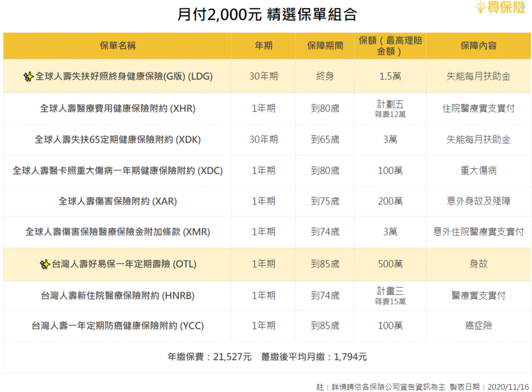
Task: Click 1年期 in the OTL row
Action: (x=264, y=264)
